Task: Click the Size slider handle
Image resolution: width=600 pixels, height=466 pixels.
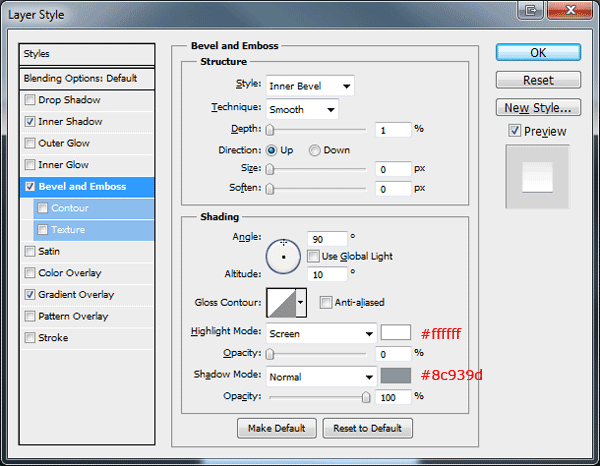Action: pyautogui.click(x=270, y=169)
